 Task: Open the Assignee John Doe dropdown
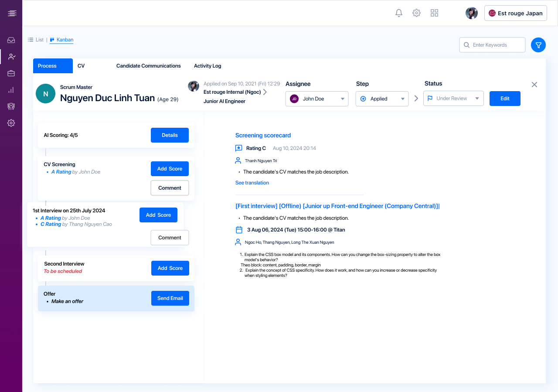(x=317, y=99)
